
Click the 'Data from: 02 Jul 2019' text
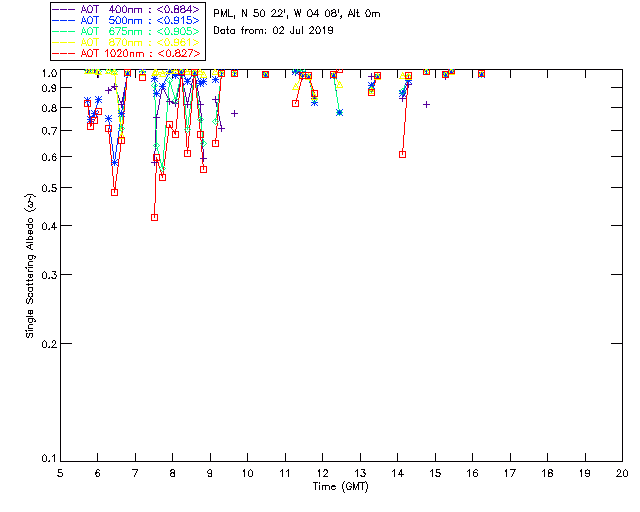pyautogui.click(x=273, y=31)
